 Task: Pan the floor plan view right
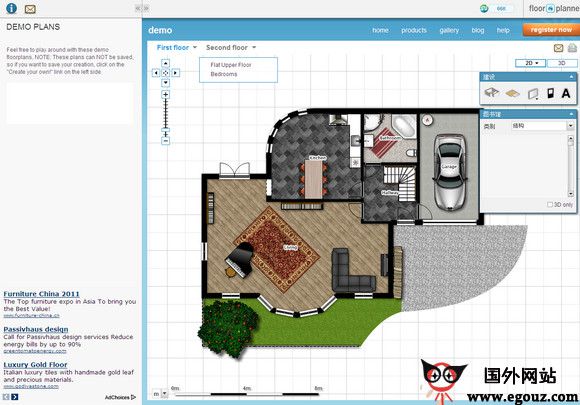tap(176, 73)
